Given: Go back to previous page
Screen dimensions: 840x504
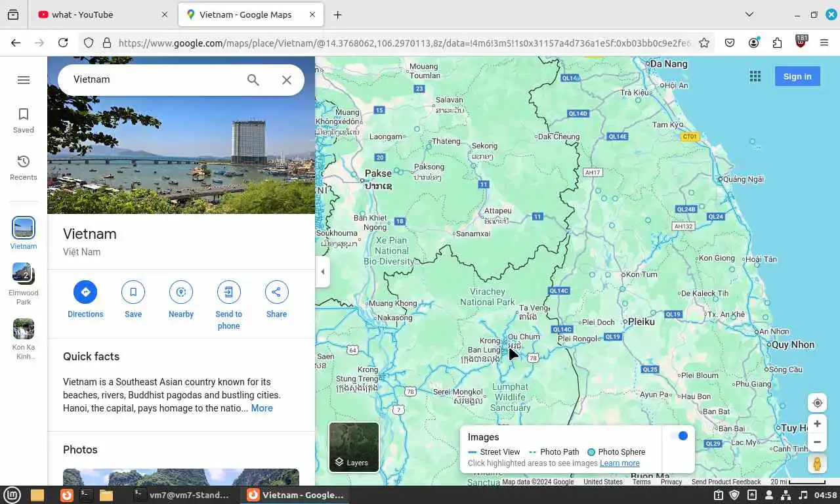Looking at the screenshot, I should [16, 43].
